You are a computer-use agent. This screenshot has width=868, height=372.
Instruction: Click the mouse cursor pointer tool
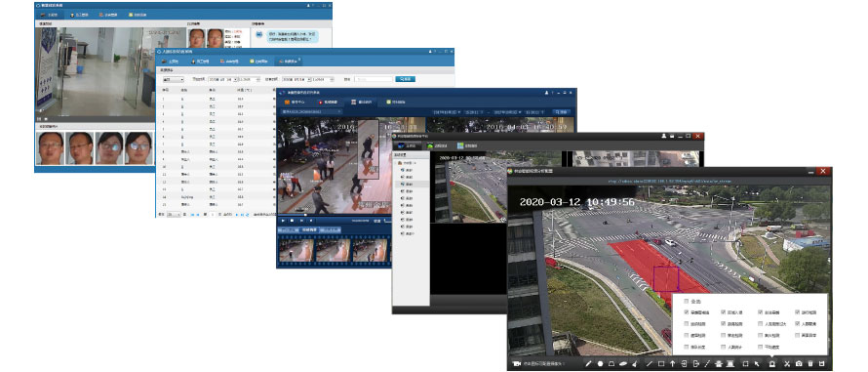[x=757, y=363]
